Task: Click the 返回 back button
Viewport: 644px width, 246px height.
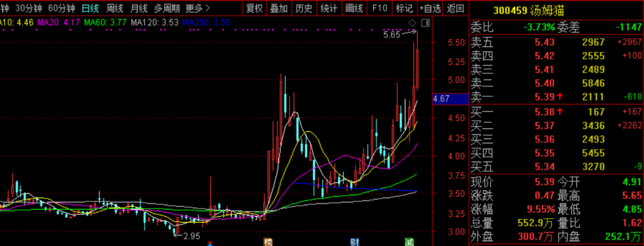Action: (x=456, y=8)
